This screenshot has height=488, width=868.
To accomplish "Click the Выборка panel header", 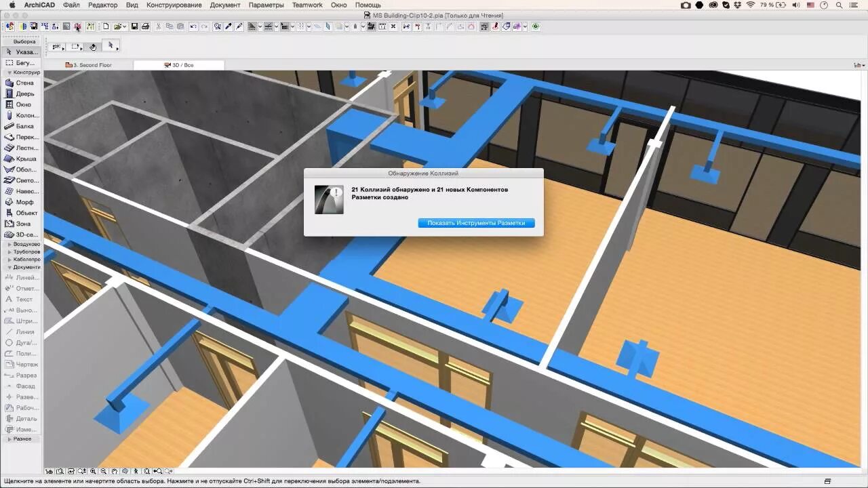I will [24, 41].
